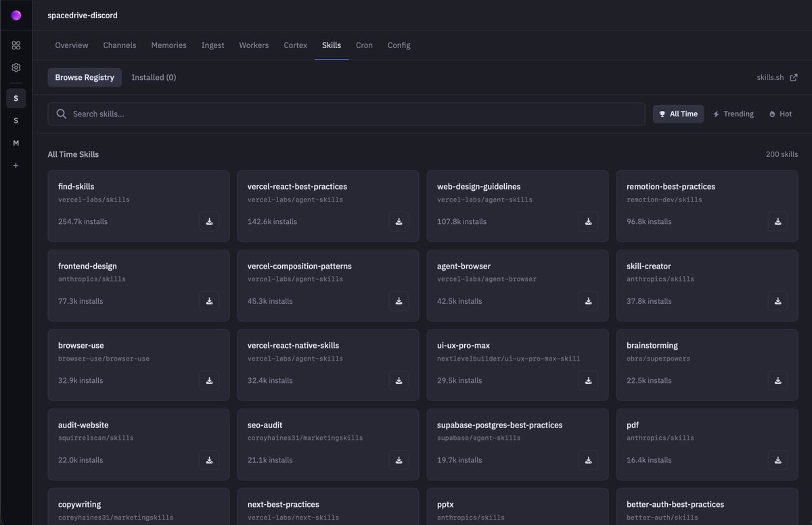Go to the Config tab
Screen dimensions: 812x525
[x=399, y=45]
